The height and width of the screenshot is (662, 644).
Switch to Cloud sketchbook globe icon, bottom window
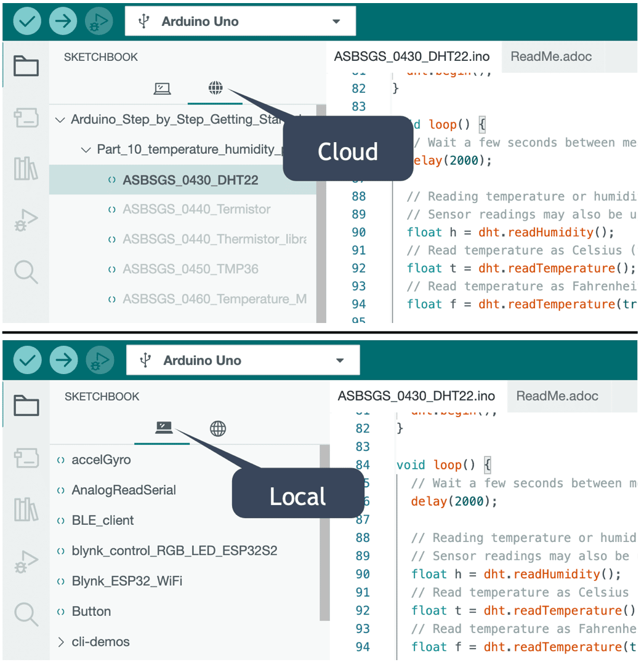pos(218,429)
